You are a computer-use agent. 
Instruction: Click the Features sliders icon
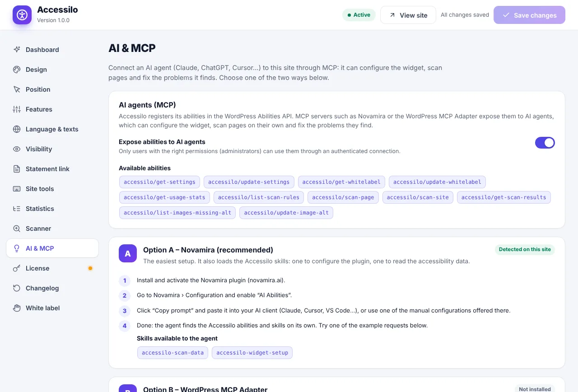point(17,109)
